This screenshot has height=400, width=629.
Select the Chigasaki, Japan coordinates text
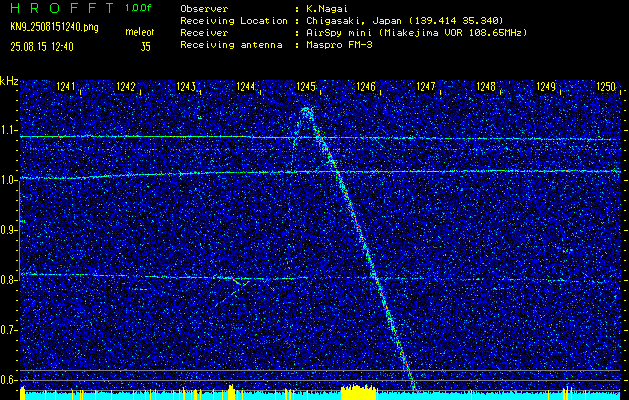tap(405, 21)
